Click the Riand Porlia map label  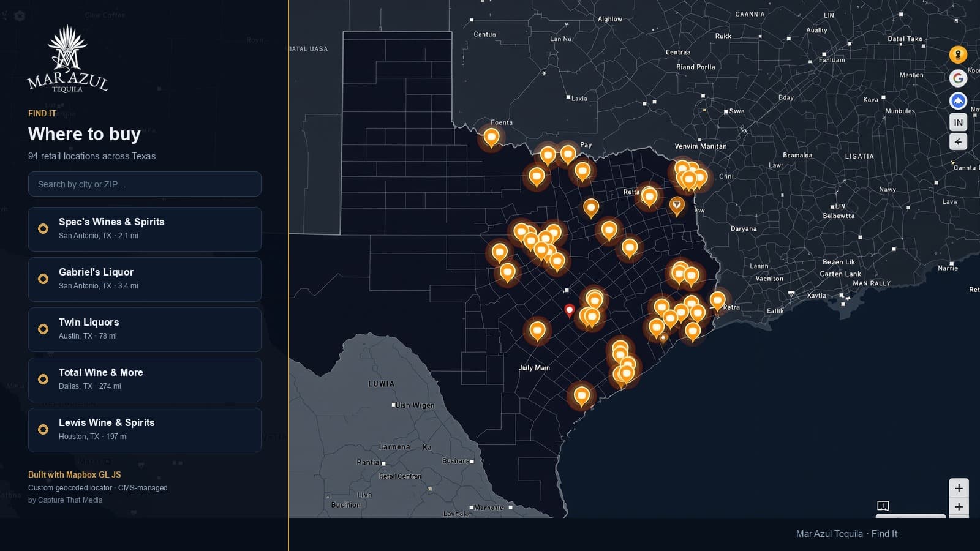pyautogui.click(x=696, y=67)
